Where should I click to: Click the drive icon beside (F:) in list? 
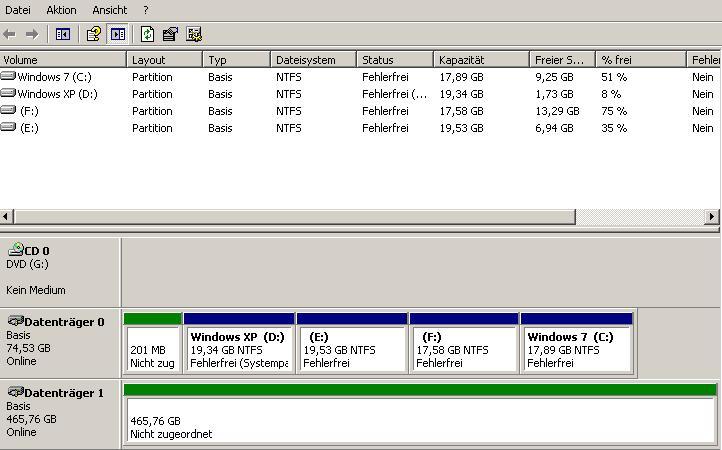8,110
